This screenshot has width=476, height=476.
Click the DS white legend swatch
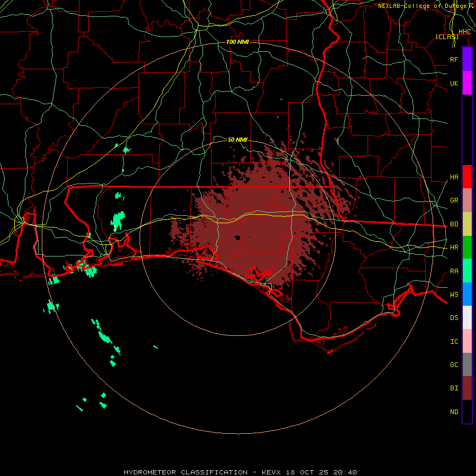467,317
